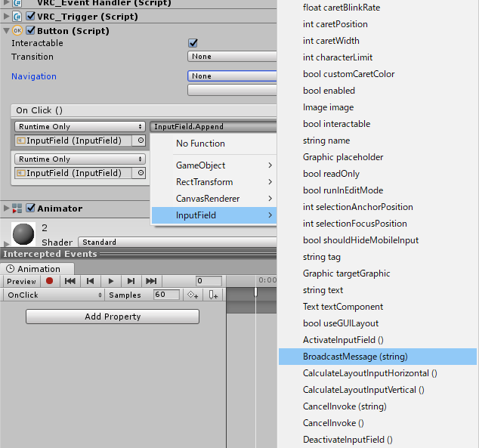Click the Intercepted Events header
This screenshot has height=448, width=479.
(x=50, y=254)
